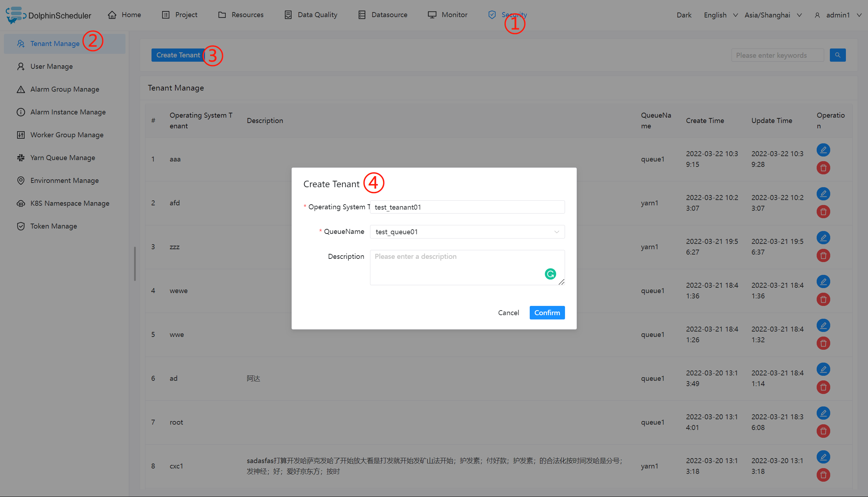This screenshot has width=868, height=497.
Task: Open K8S Namespace Manage
Action: 70,203
